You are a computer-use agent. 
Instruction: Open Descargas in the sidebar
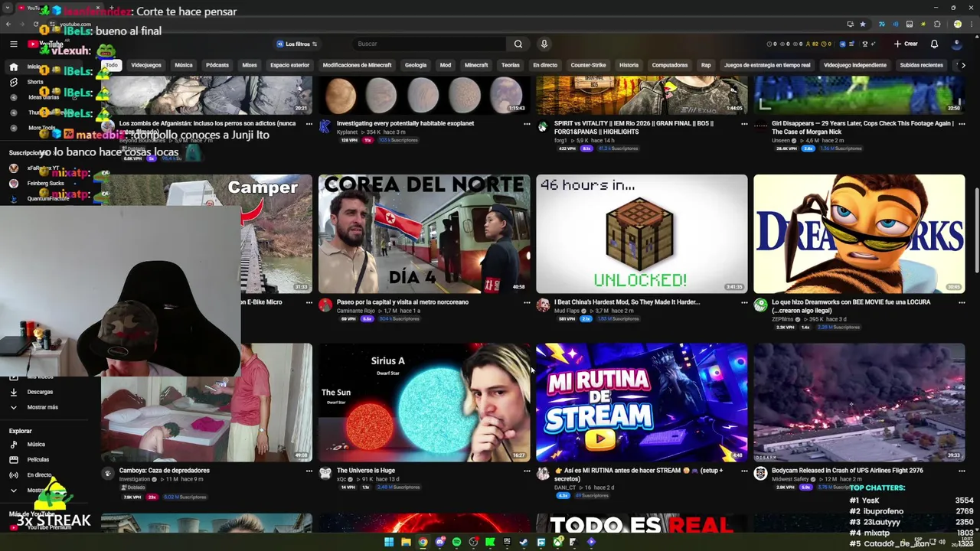click(x=40, y=392)
